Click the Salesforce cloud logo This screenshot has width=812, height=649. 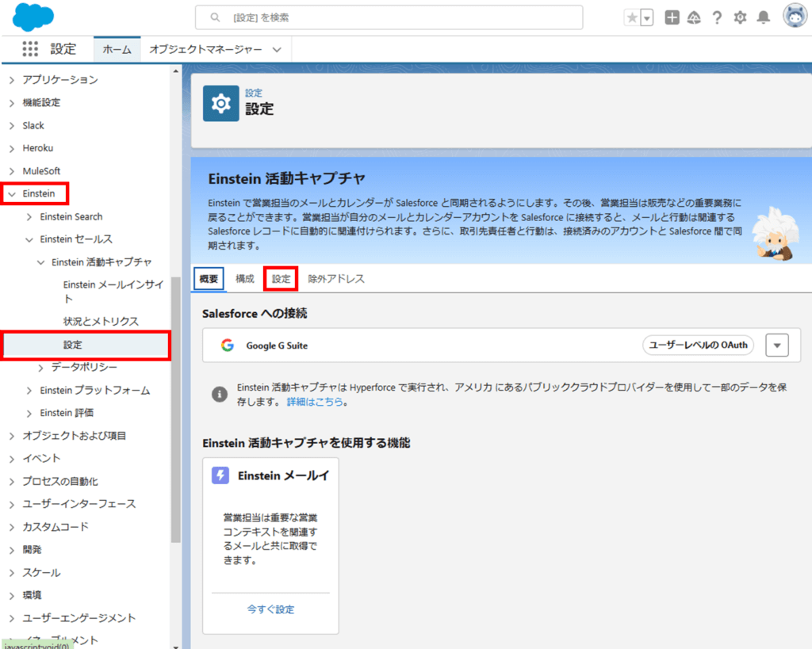(x=32, y=17)
